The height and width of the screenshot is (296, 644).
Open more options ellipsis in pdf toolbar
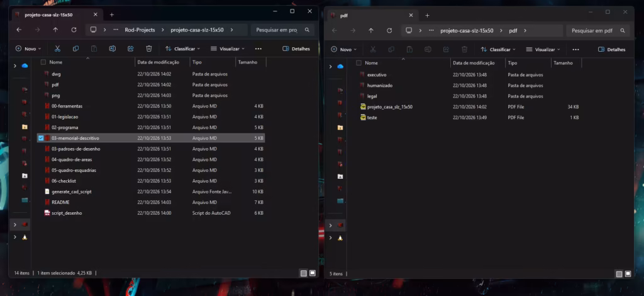click(575, 49)
